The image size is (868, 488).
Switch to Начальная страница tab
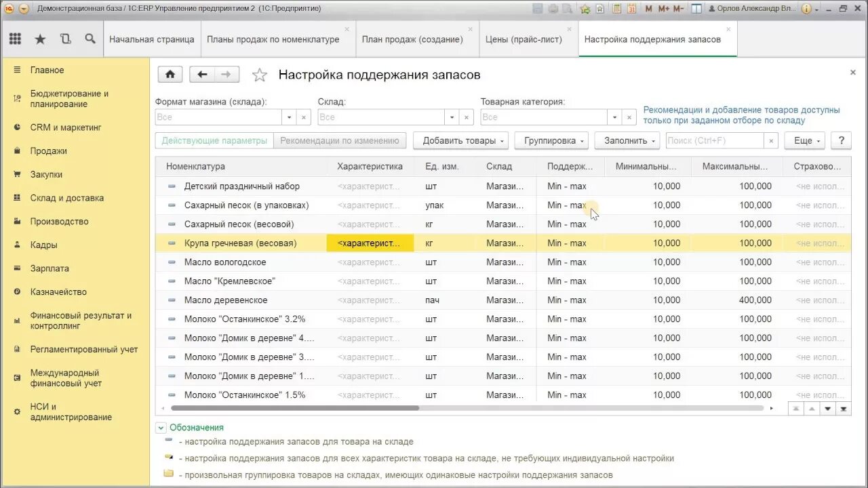(x=152, y=39)
